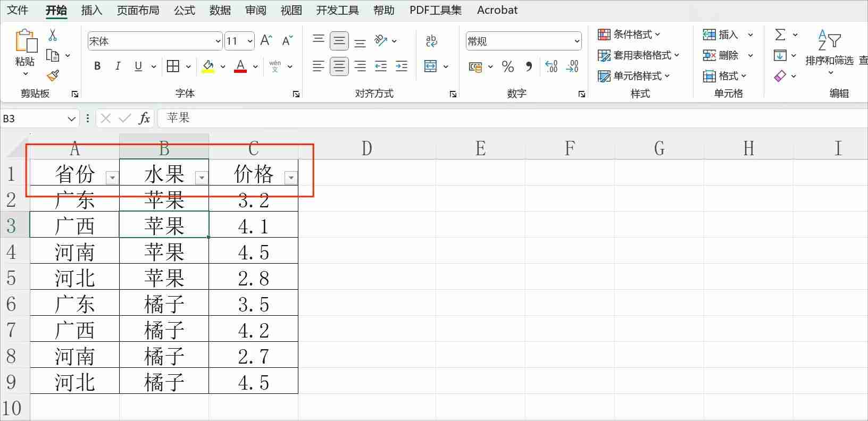Decrease font size with small A
Image resolution: width=868 pixels, height=421 pixels.
[287, 41]
